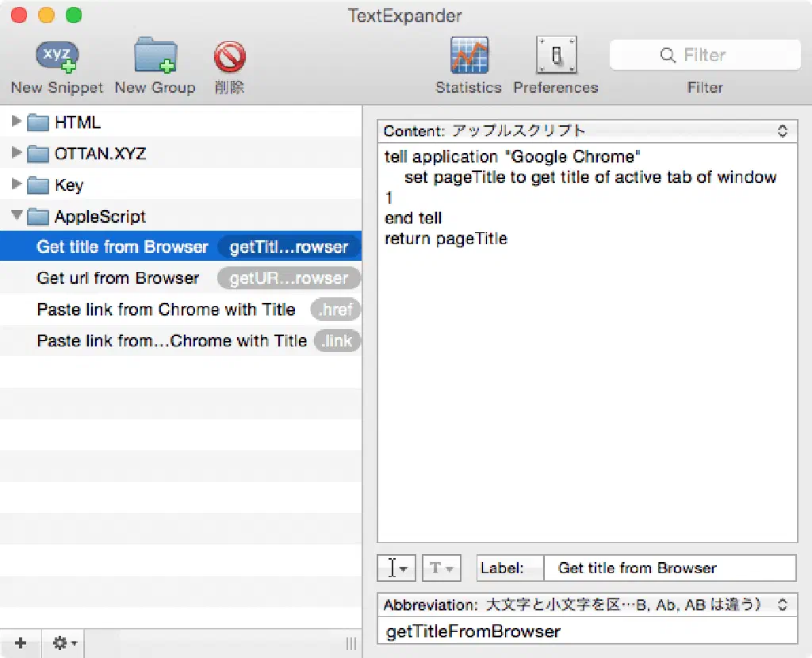Screen dimensions: 812x658
Task: Open the gear action menu
Action: [64, 644]
